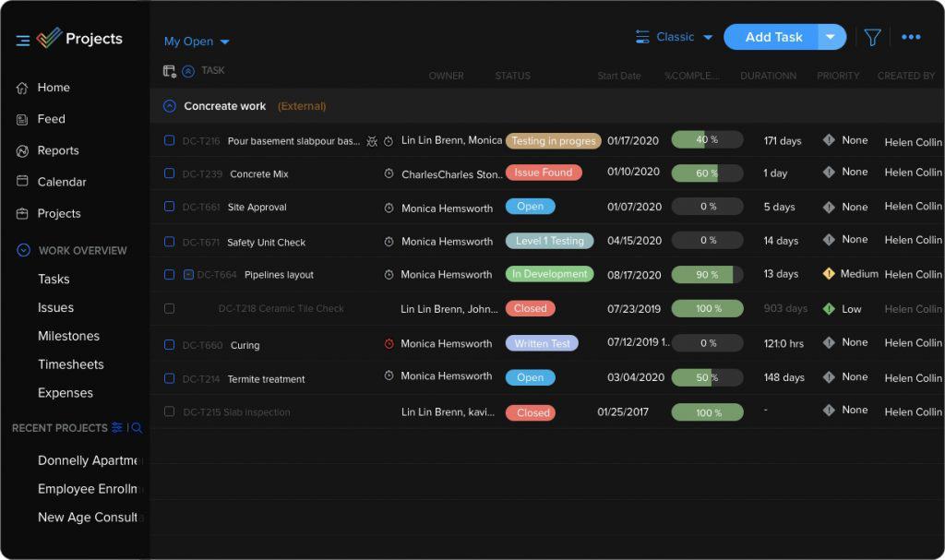Click the filter funnel icon
This screenshot has height=560, width=945.
point(872,38)
